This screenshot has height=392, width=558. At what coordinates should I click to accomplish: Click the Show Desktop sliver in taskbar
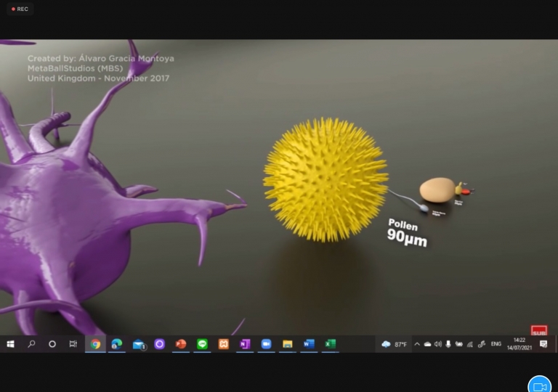pyautogui.click(x=557, y=344)
